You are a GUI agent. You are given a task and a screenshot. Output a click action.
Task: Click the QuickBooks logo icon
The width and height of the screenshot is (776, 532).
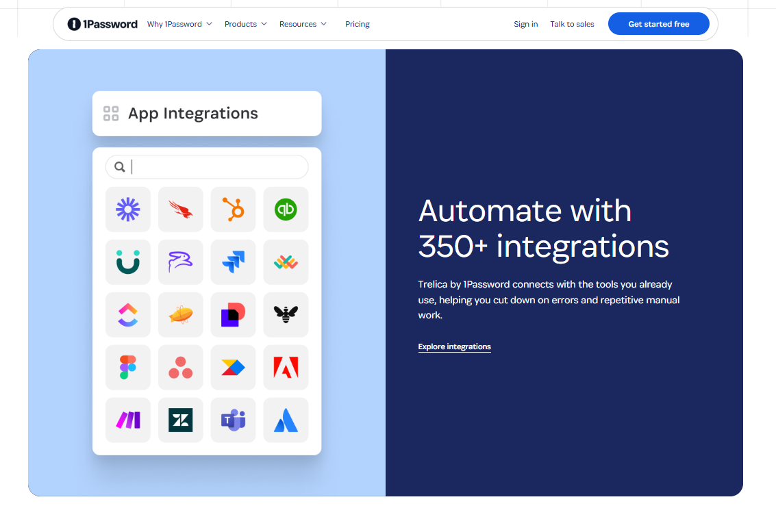(286, 210)
